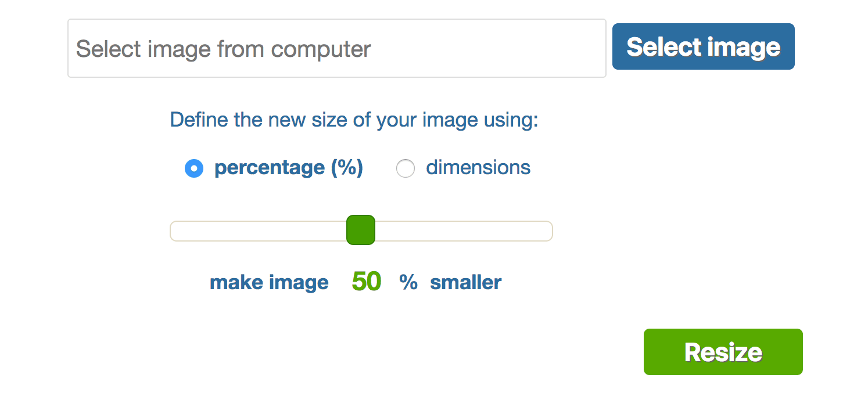Click the dimensions label text
Screen dimensions: 868x396
click(x=478, y=168)
